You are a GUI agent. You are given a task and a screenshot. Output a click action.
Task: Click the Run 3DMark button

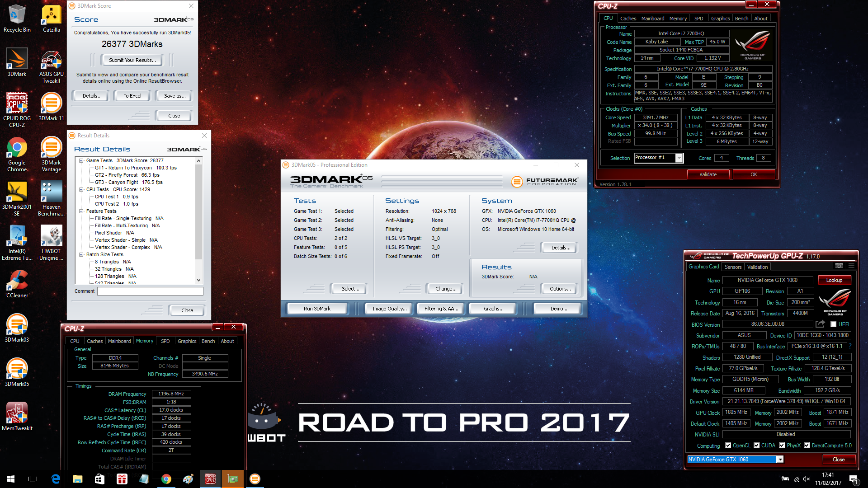317,309
